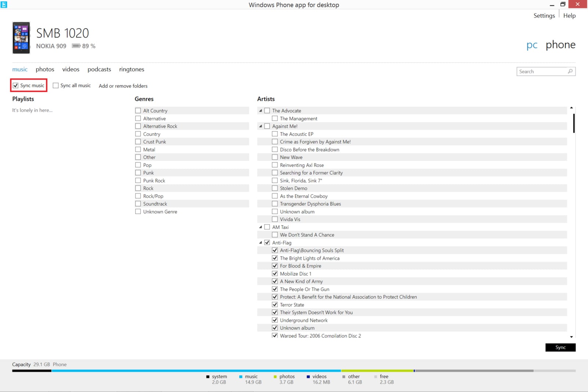The width and height of the screenshot is (588, 392).
Task: Open the videos tab
Action: pyautogui.click(x=71, y=69)
